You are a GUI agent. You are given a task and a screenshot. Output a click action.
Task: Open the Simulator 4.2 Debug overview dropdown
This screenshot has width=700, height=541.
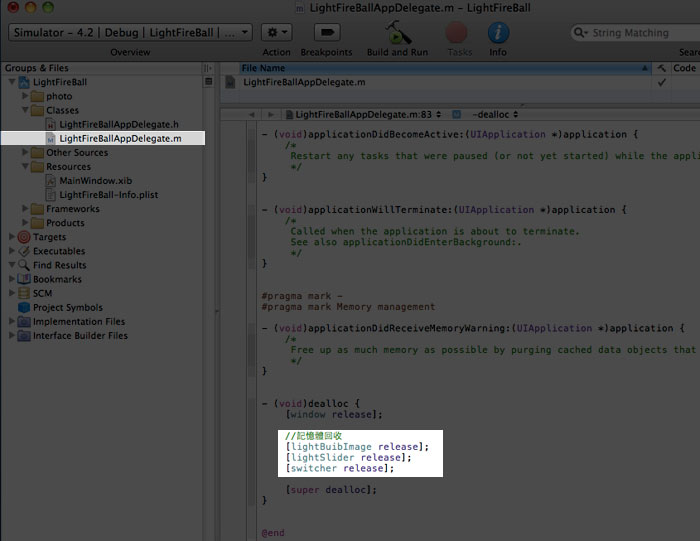coord(130,33)
